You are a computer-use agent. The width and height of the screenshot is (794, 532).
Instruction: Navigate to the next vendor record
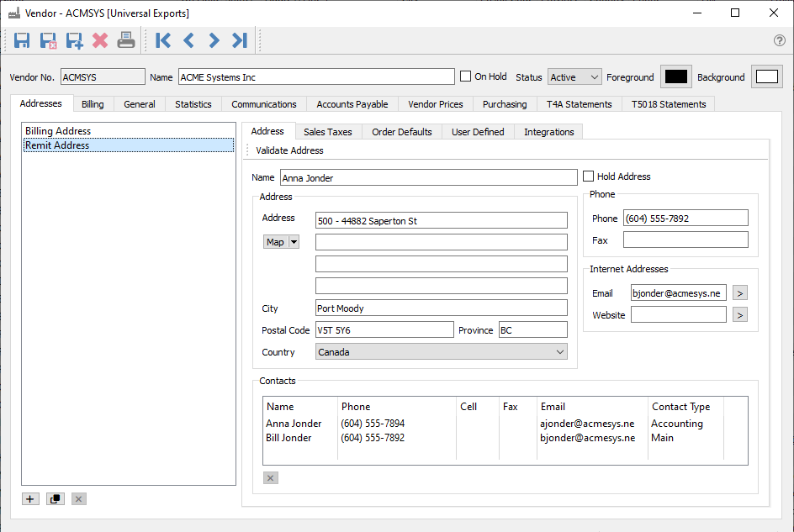(x=214, y=40)
